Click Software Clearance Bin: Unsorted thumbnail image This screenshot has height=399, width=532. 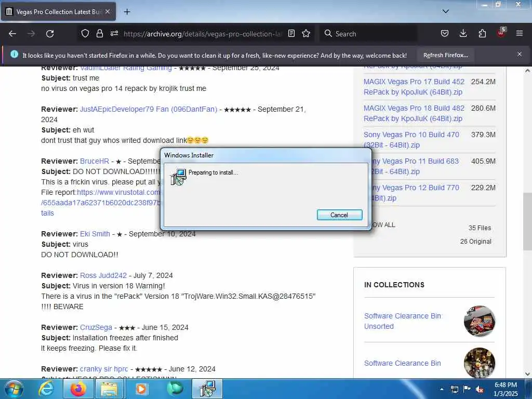point(479,321)
